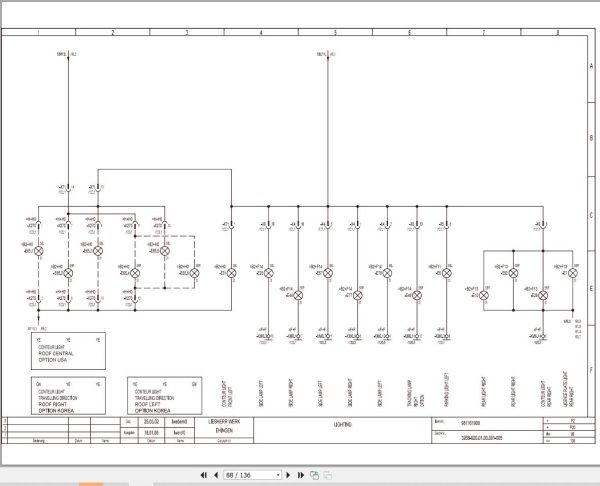Click column header number 5
The height and width of the screenshot is (486, 600).
coord(335,33)
